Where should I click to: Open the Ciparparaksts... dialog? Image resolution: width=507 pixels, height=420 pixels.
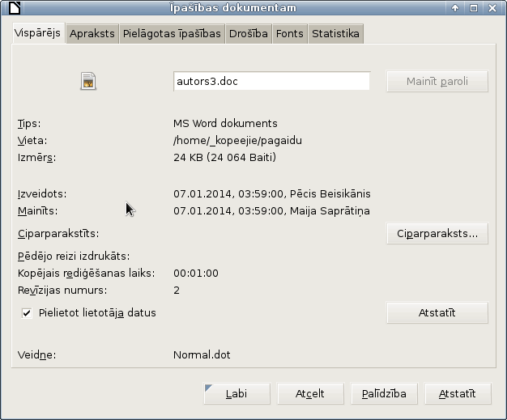(437, 233)
